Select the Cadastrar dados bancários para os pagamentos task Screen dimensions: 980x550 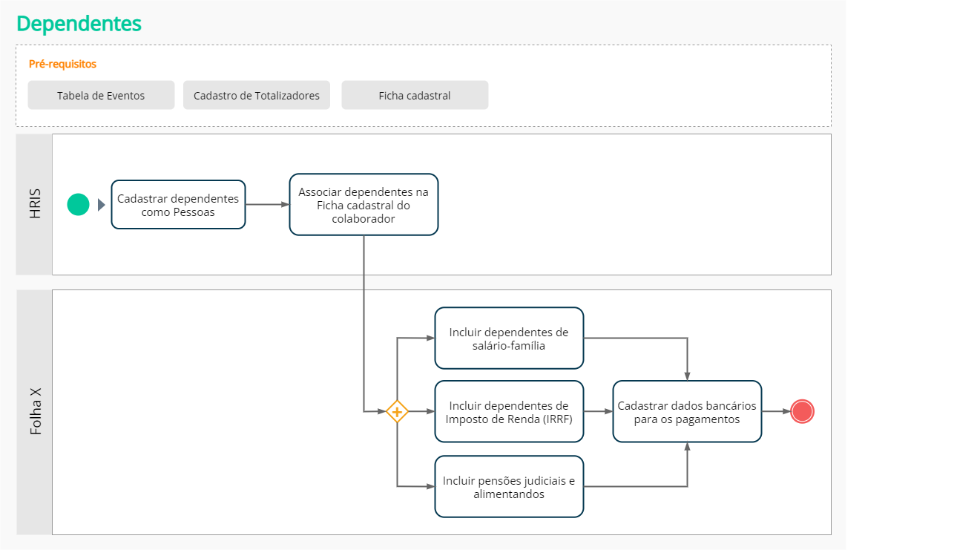(687, 412)
